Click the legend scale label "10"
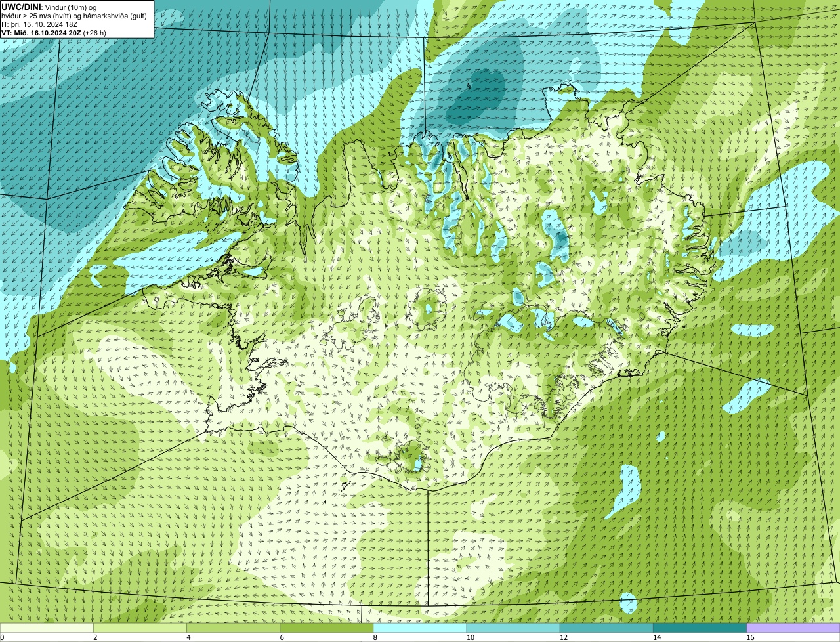 [471, 637]
